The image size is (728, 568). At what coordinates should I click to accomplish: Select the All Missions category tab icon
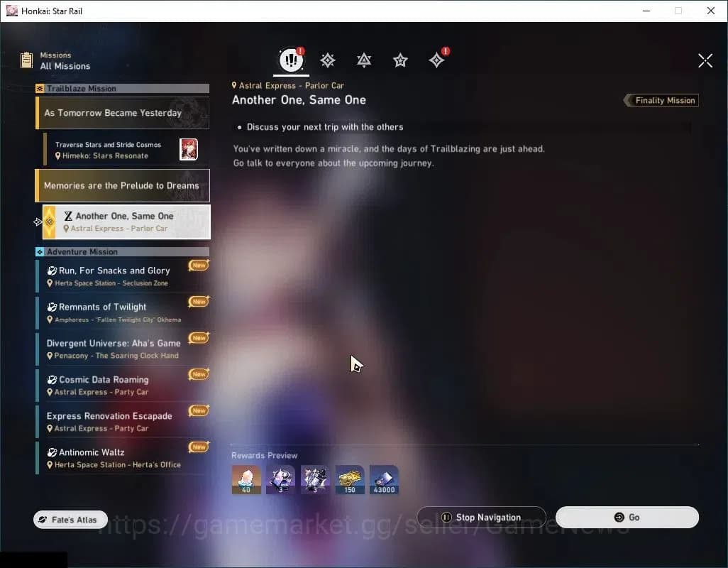(x=291, y=60)
